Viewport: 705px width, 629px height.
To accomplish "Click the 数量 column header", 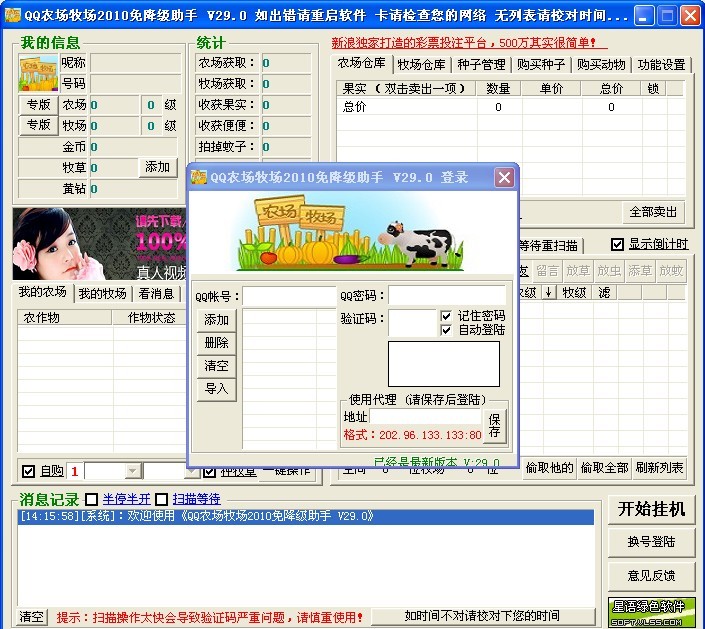I will pos(498,88).
